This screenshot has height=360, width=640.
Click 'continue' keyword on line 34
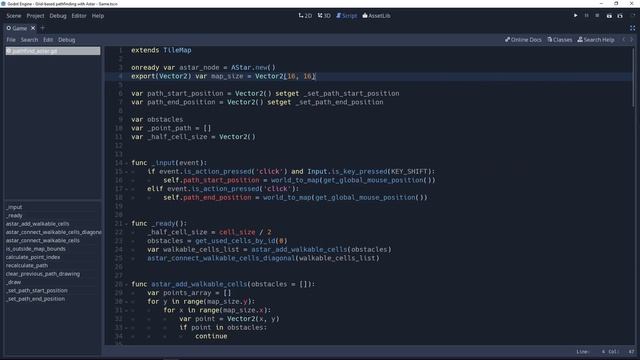211,336
